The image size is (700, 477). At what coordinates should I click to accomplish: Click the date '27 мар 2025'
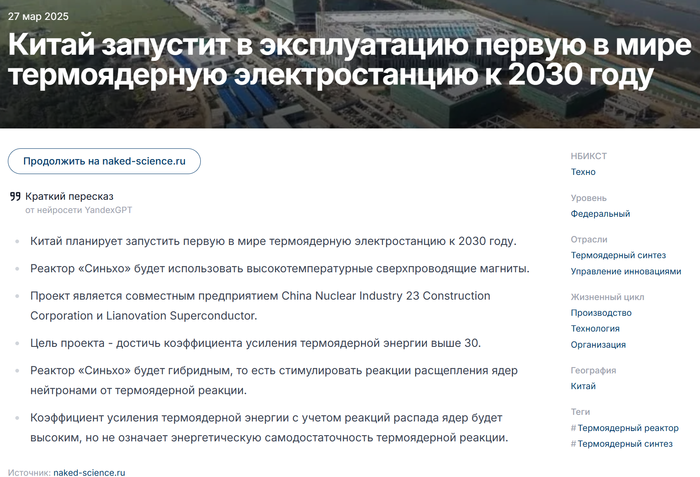(x=38, y=17)
